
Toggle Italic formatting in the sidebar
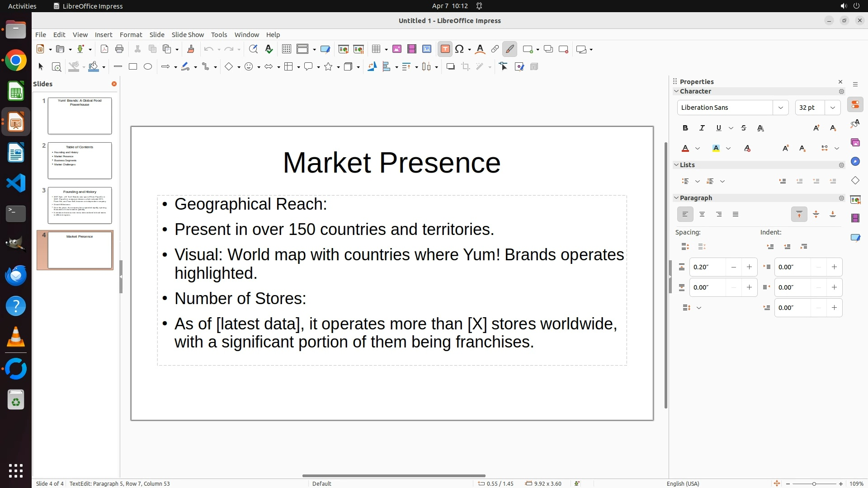702,128
